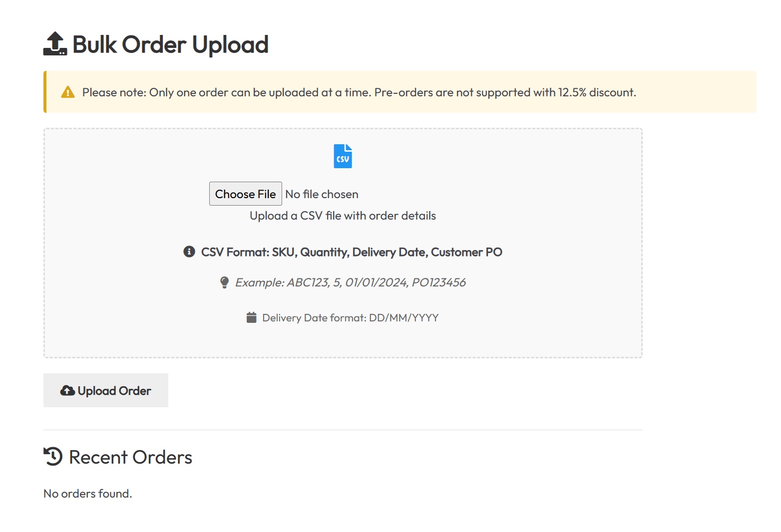The height and width of the screenshot is (532, 781).
Task: Click the history clock icon by Recent Orders
Action: point(53,456)
